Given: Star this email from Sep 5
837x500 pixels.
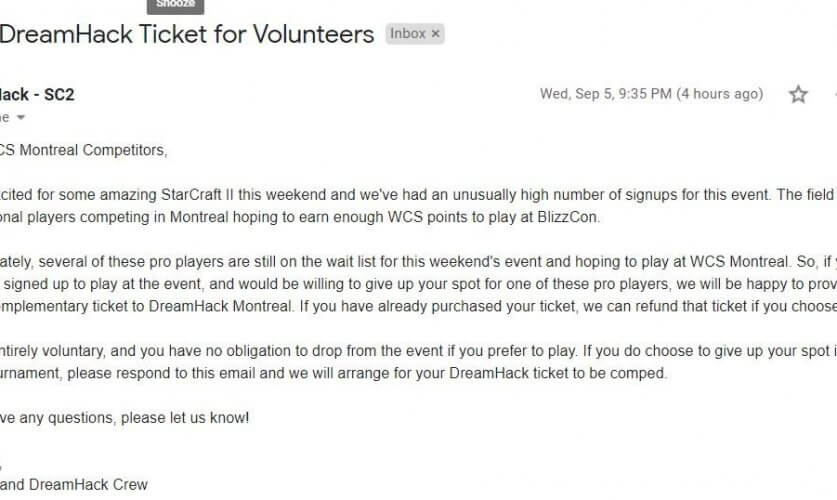Looking at the screenshot, I should [x=798, y=95].
